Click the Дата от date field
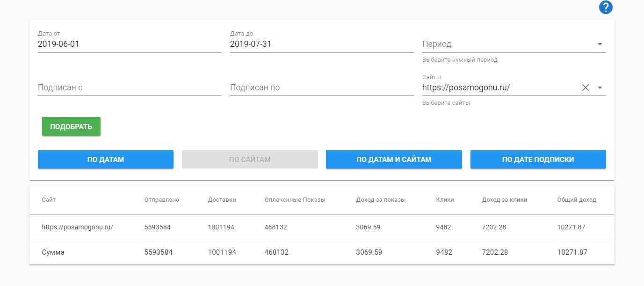Screen dimensions: 644x286 (129, 44)
